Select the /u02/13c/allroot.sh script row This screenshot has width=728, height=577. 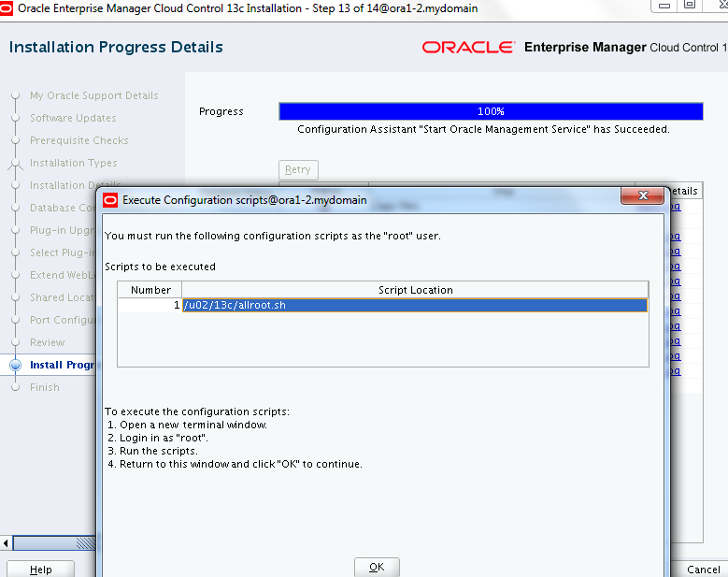414,305
